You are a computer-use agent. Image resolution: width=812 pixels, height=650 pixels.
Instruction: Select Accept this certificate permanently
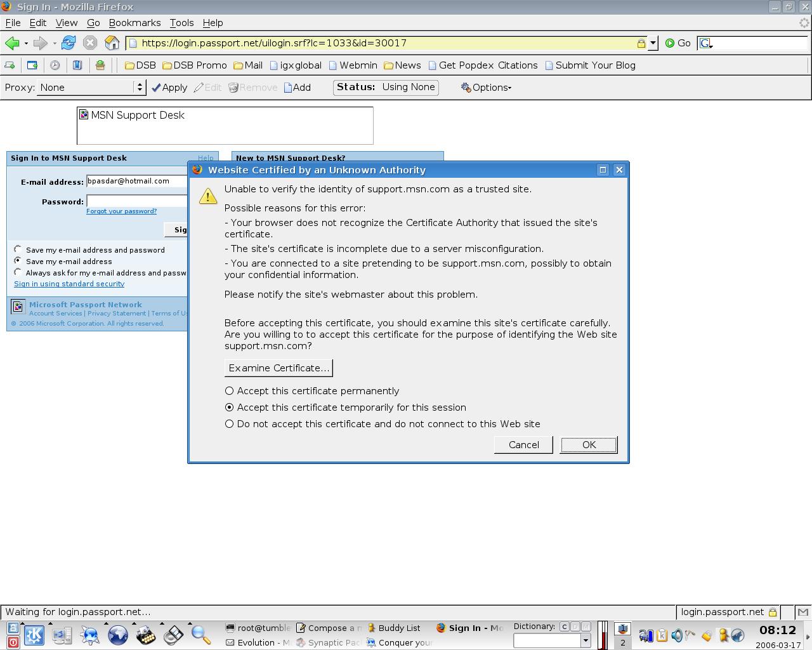click(x=230, y=391)
